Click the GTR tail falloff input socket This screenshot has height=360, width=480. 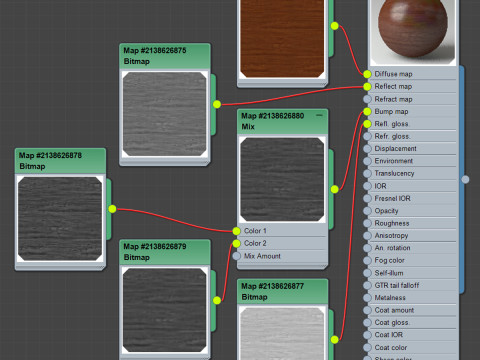click(367, 285)
